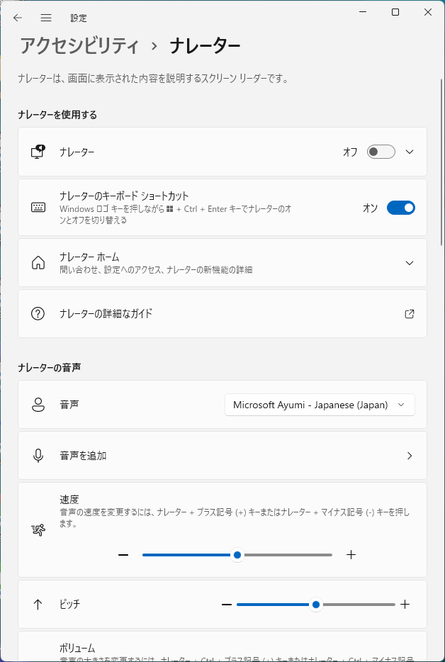Click the ナレーター page title
The width and height of the screenshot is (445, 662).
205,46
